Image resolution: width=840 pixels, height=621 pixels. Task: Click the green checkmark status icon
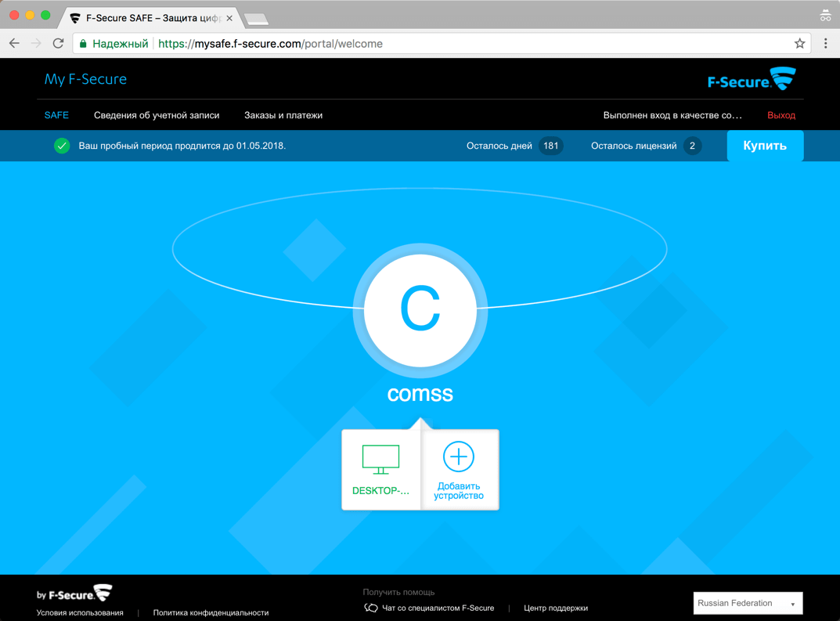click(x=62, y=146)
